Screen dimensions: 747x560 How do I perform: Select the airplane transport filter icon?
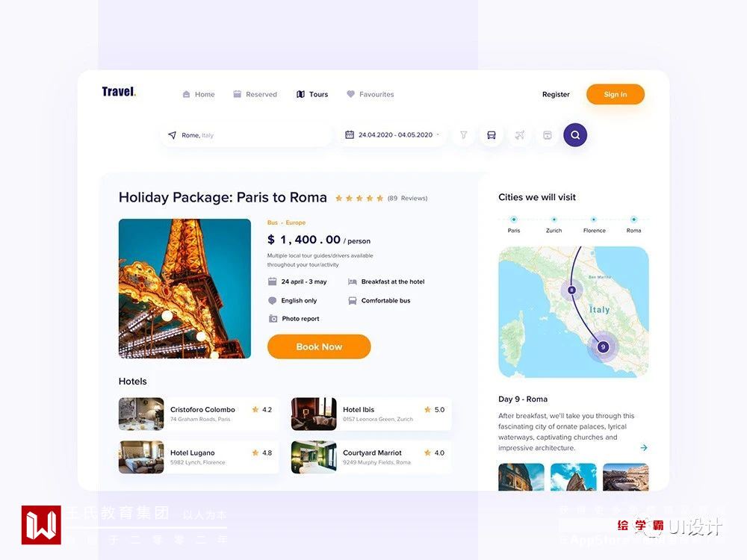click(519, 135)
